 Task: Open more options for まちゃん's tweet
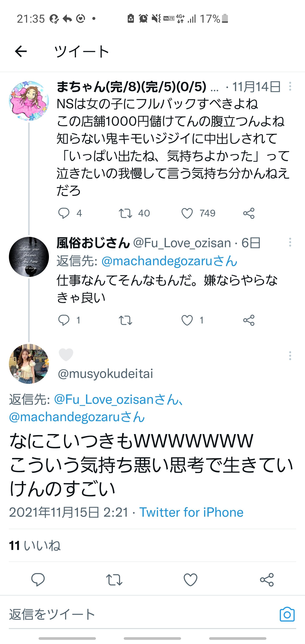290,86
